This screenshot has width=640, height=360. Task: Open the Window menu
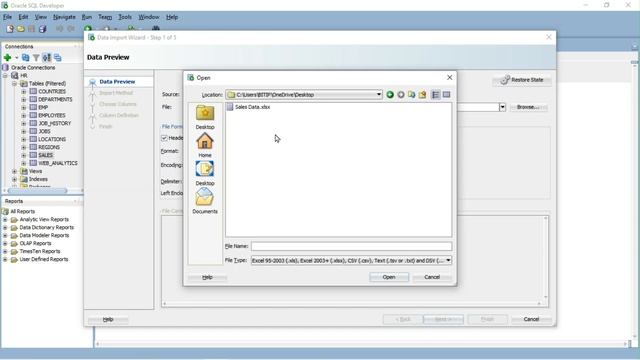[149, 17]
